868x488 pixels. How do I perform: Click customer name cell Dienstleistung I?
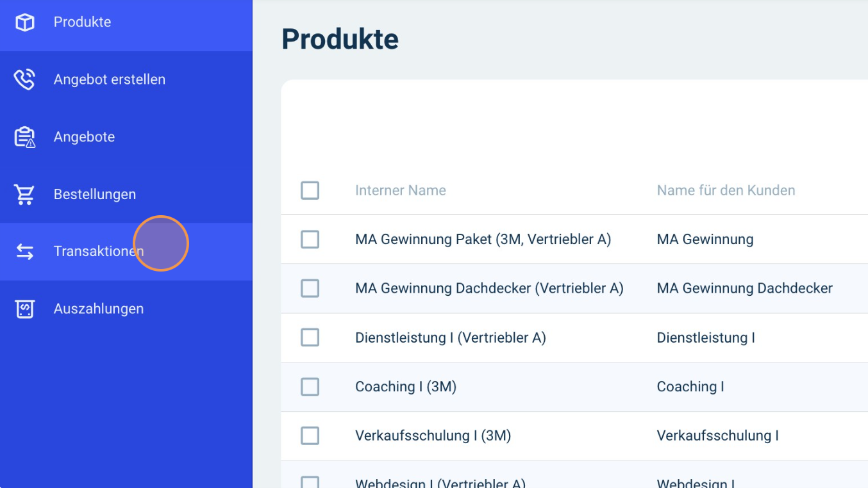click(x=706, y=338)
